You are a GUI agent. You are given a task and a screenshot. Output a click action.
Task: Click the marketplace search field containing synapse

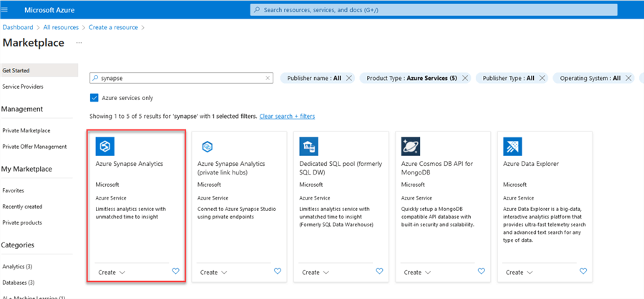click(x=181, y=78)
